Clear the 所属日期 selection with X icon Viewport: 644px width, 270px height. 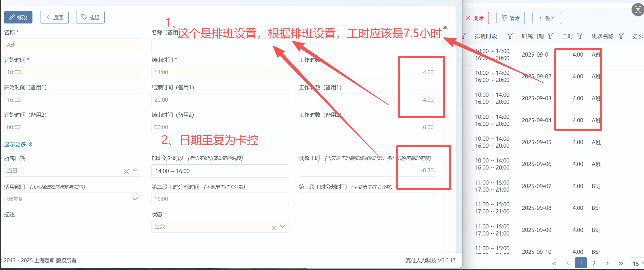(126, 171)
